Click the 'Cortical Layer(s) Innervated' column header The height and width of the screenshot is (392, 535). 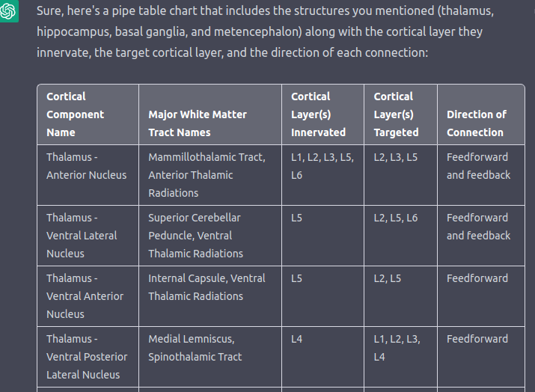[322, 114]
